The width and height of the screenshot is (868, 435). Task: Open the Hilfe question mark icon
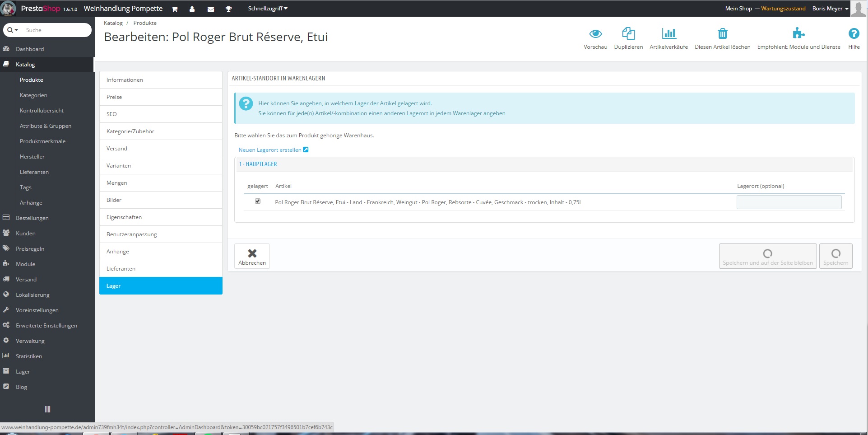pyautogui.click(x=854, y=33)
